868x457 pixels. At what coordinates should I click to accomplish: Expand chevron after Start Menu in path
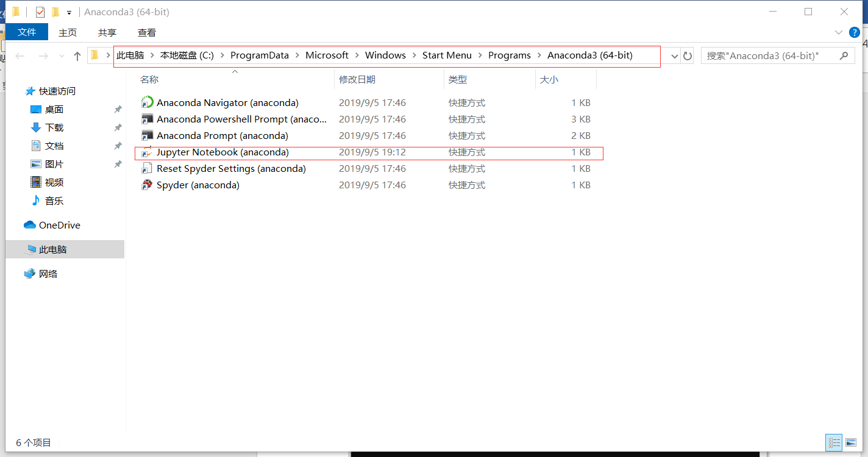coord(480,55)
